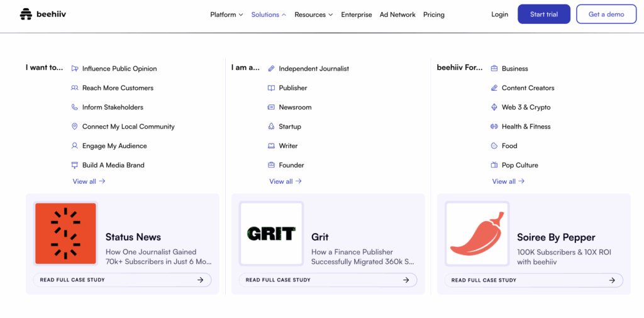Click the pencil icon beside Independent Journalist

coord(271,69)
